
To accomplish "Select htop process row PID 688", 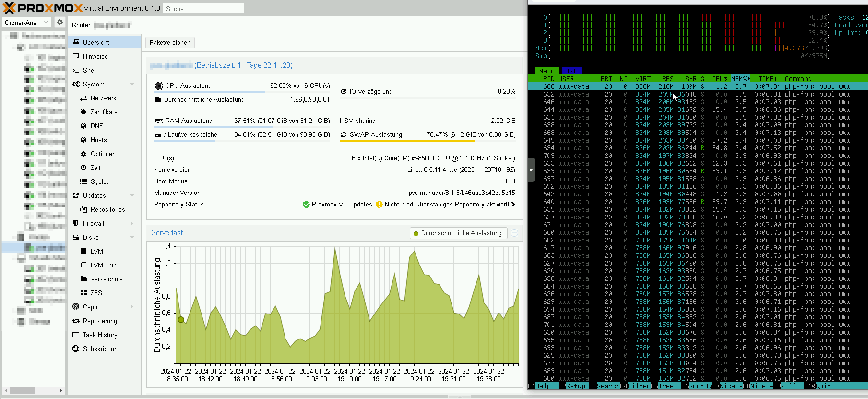I will click(698, 86).
